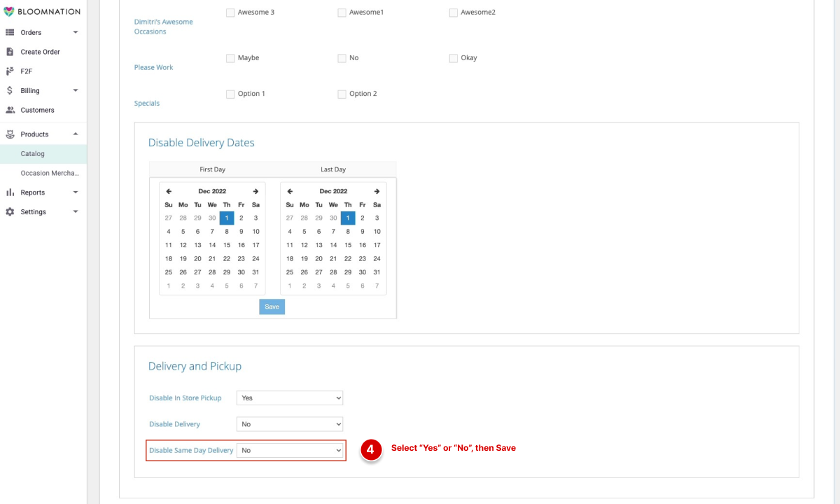Check the Awesome 3 checkbox
Image resolution: width=840 pixels, height=504 pixels.
[230, 13]
